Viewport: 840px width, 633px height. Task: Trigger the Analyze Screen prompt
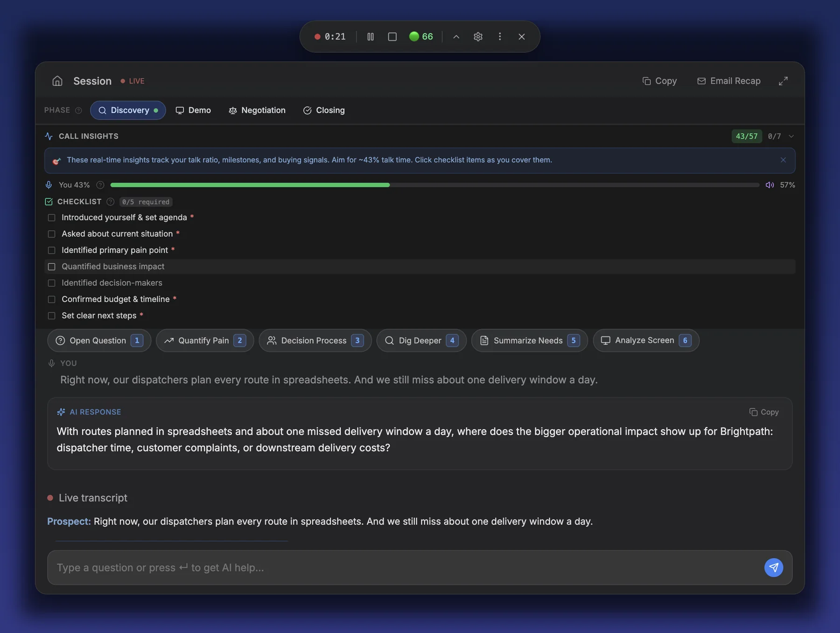[646, 340]
